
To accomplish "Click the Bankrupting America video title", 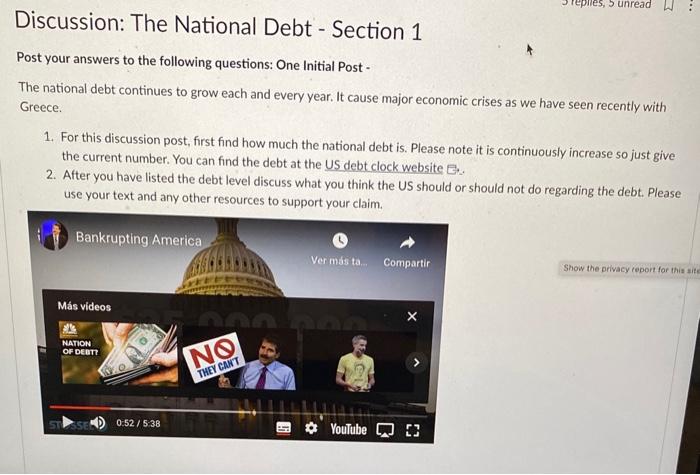I will click(x=138, y=239).
